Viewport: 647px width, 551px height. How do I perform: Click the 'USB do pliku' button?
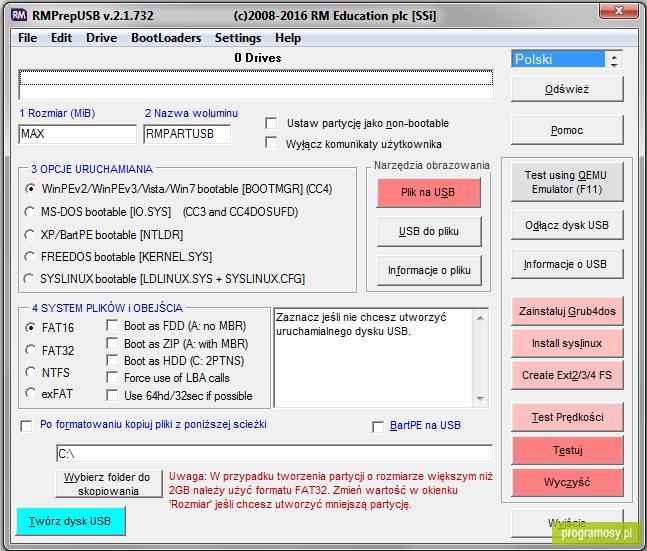(429, 232)
